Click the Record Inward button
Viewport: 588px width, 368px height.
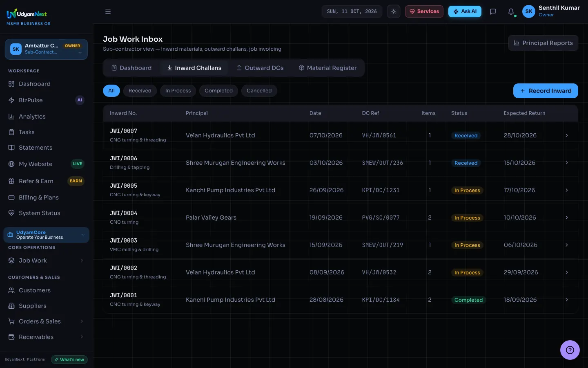[x=546, y=91]
